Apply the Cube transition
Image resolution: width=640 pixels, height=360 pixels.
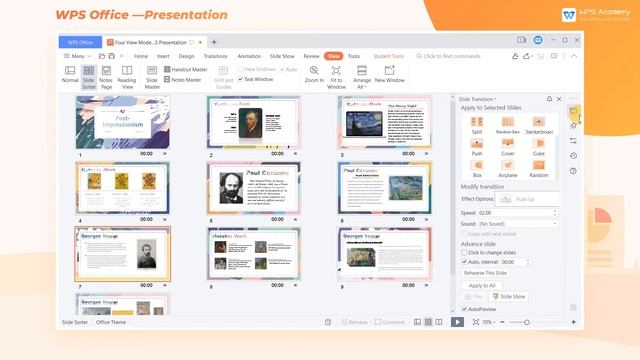(539, 147)
